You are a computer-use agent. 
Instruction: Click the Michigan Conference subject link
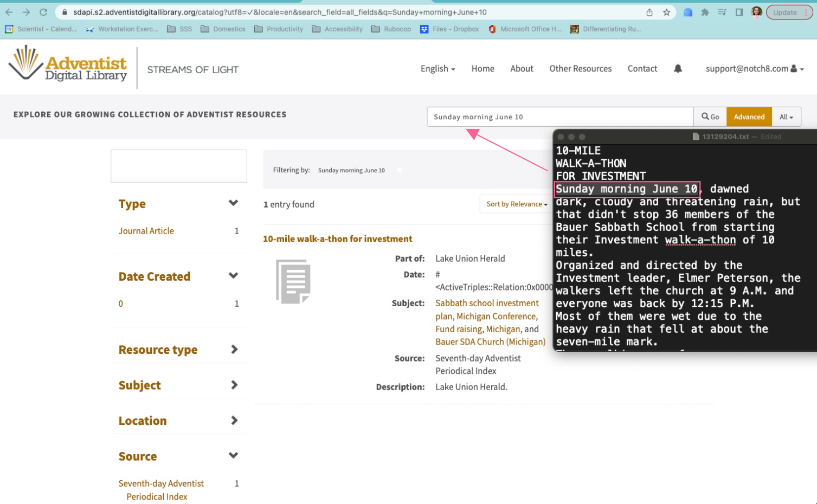(496, 316)
